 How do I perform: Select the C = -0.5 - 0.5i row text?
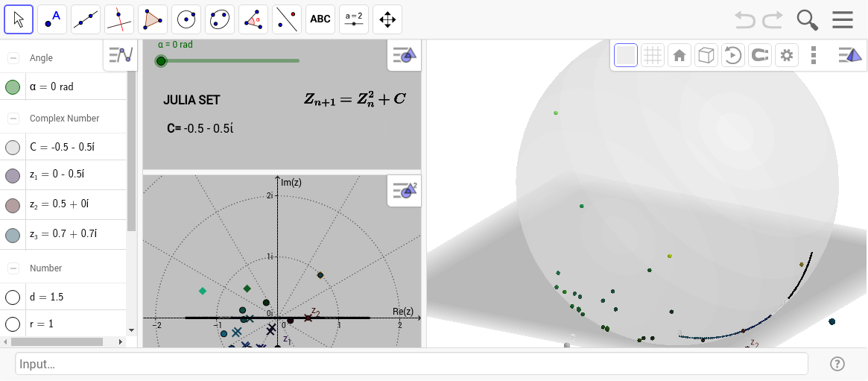pyautogui.click(x=63, y=148)
